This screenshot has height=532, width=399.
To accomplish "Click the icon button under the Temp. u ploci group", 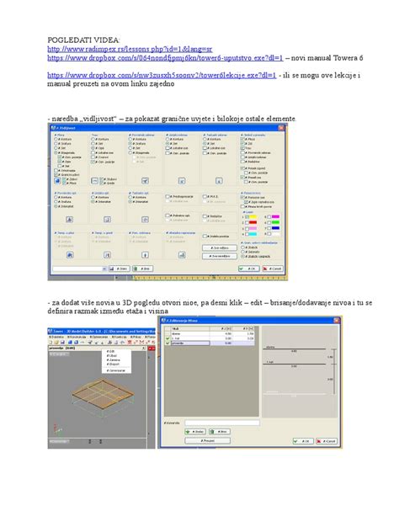I will 70,255.
